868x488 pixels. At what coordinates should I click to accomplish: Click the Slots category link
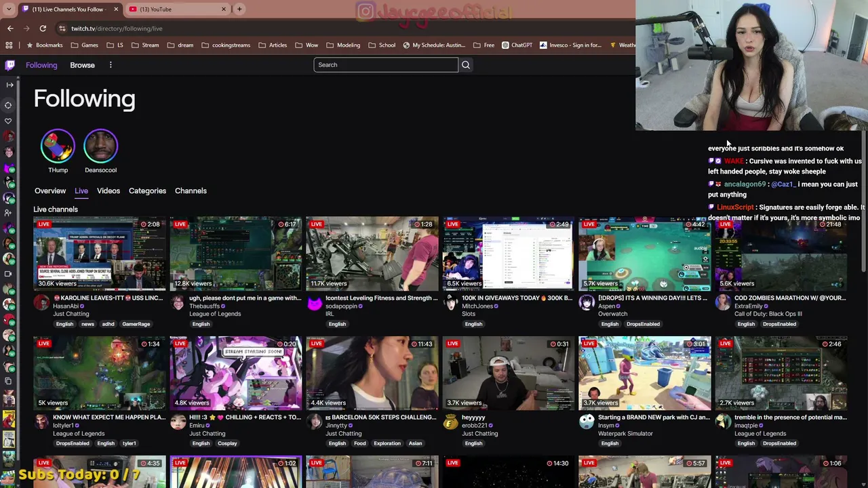(469, 314)
